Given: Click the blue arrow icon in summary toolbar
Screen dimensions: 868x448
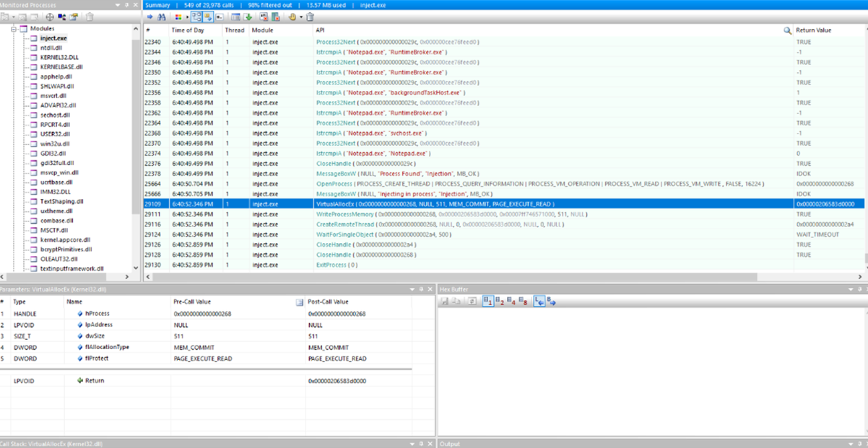Looking at the screenshot, I should click(150, 17).
